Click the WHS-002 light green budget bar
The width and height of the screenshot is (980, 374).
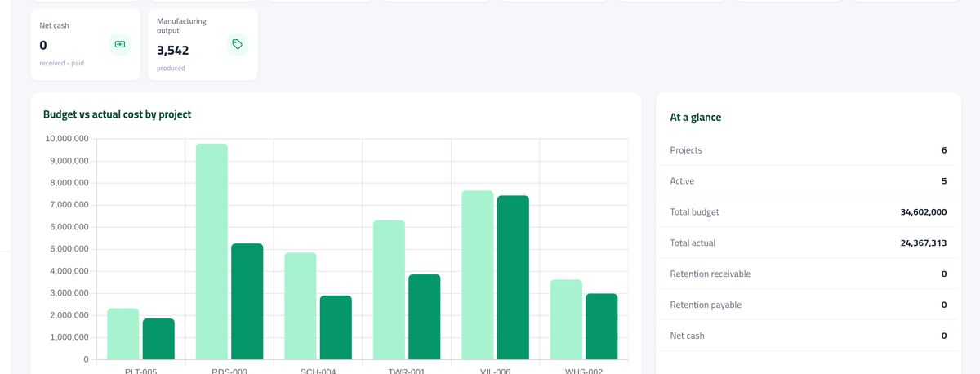pos(566,319)
